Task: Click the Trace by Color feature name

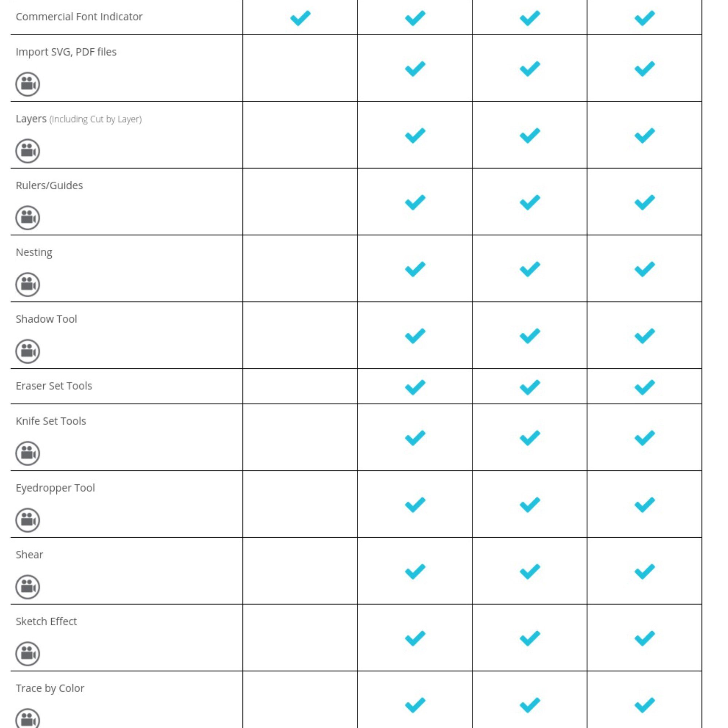Action: tap(50, 688)
